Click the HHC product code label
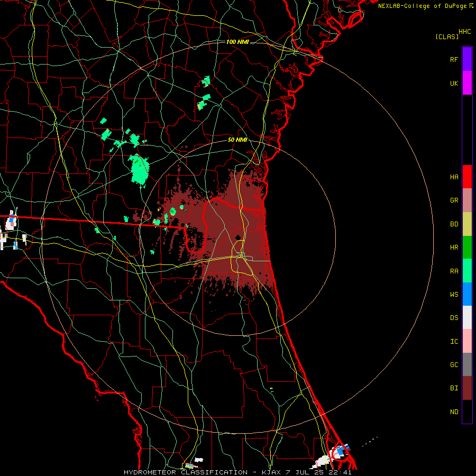The image size is (476, 476). click(464, 32)
